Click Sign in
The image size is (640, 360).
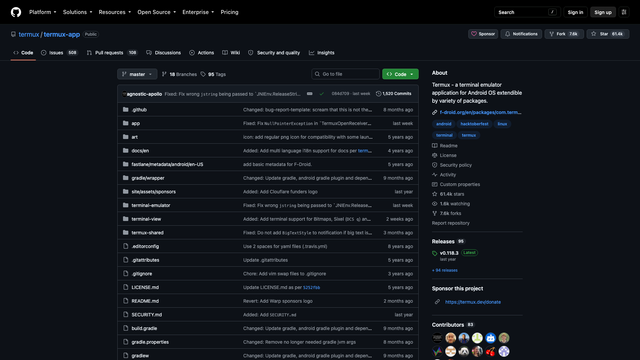pyautogui.click(x=576, y=12)
